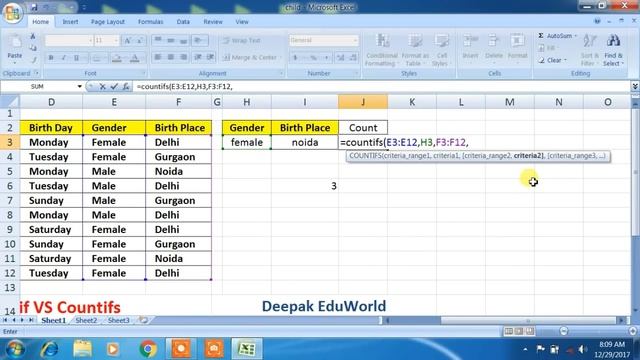The height and width of the screenshot is (360, 640).
Task: Open the font name dropdown
Action: tap(91, 40)
